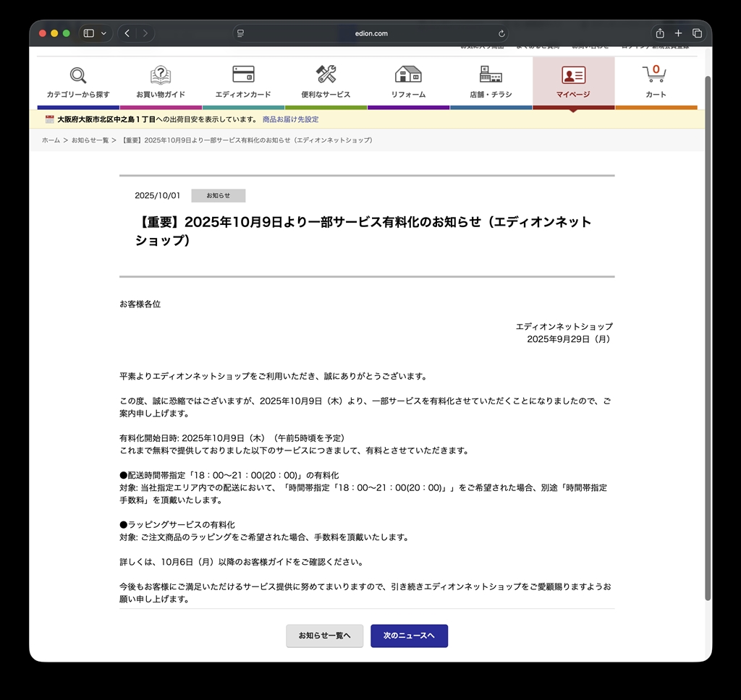Open the shopping cart icon
The width and height of the screenshot is (741, 700).
click(654, 74)
